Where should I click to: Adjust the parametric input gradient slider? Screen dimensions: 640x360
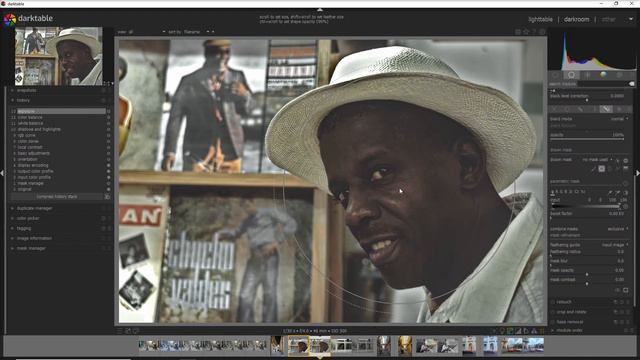click(586, 207)
